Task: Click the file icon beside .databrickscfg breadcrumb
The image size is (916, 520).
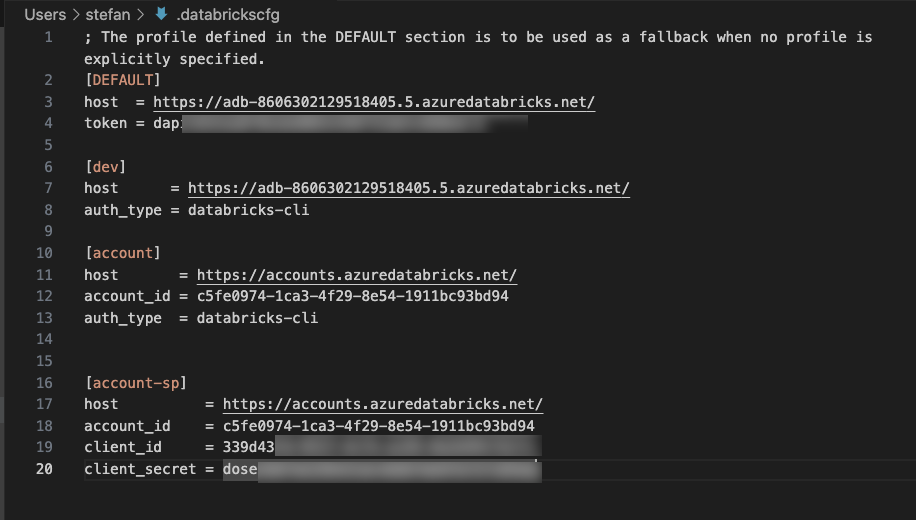Action: (162, 15)
